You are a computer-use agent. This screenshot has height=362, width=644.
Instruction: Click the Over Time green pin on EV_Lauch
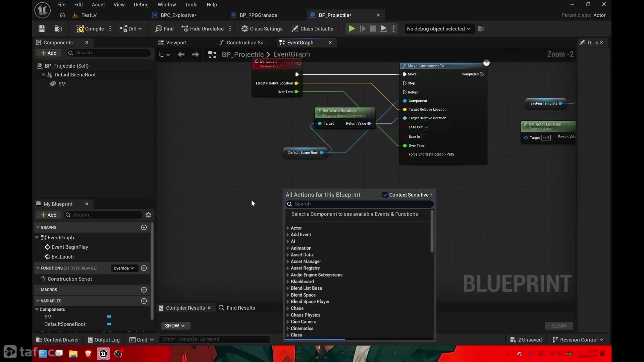click(297, 92)
